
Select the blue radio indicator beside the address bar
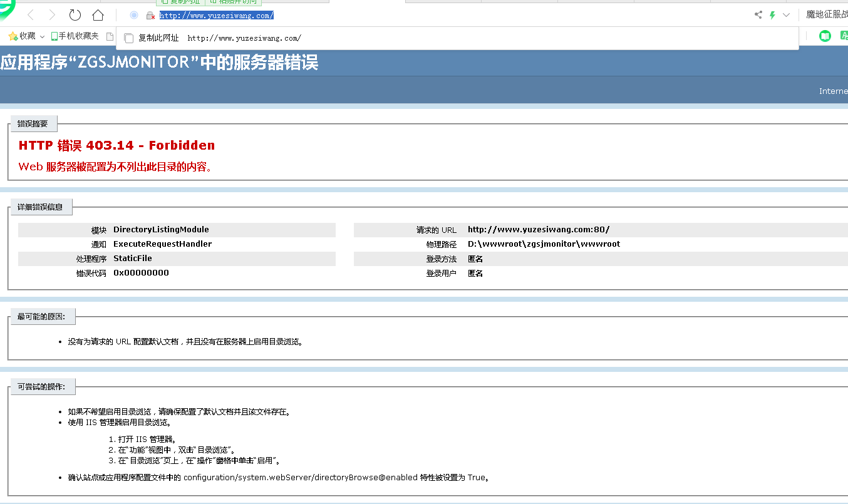click(133, 14)
